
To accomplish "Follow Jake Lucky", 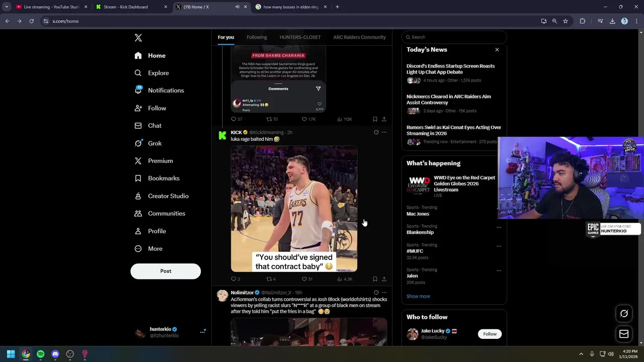I will pyautogui.click(x=490, y=334).
